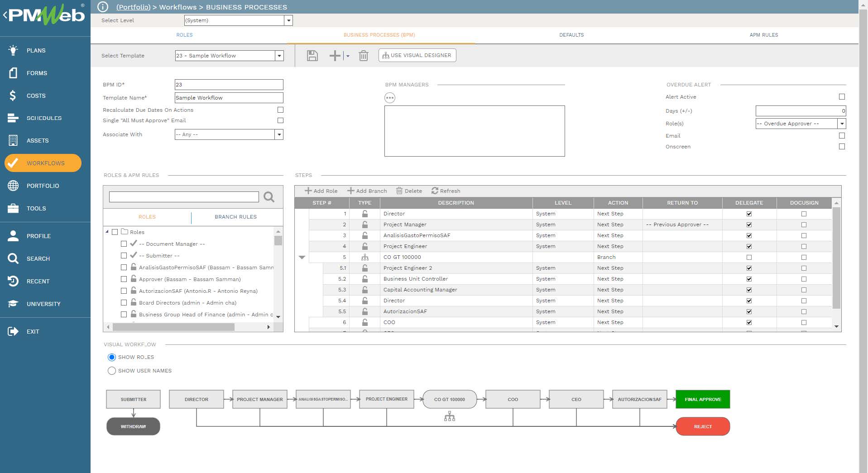Click branch type icon in step 5 row

(x=364, y=257)
